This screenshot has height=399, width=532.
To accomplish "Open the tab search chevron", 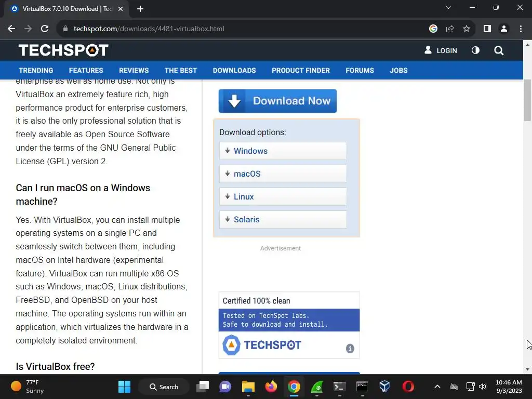I will coord(448,7).
